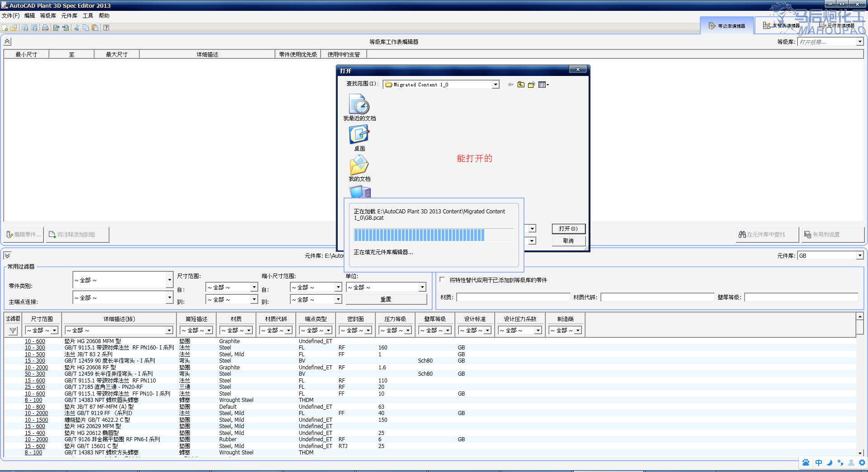Image resolution: width=868 pixels, height=472 pixels.
Task: Click the Open spec file toolbar icon
Action: tap(14, 28)
